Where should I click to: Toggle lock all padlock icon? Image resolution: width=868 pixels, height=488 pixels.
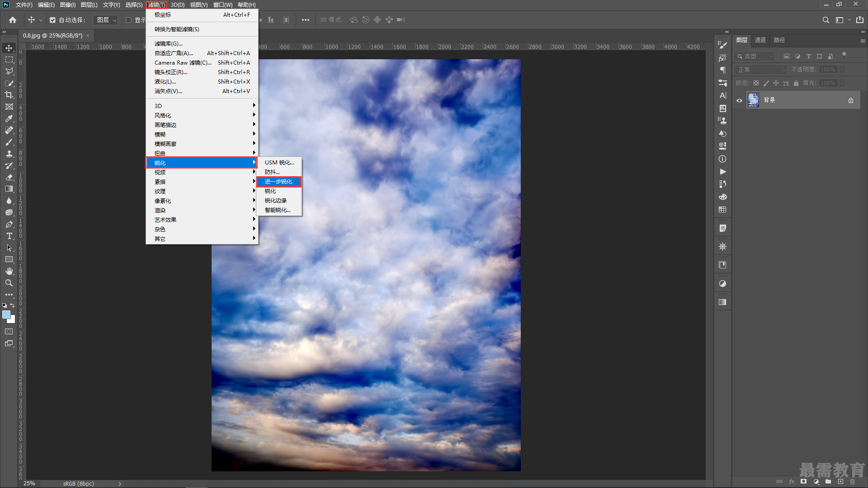tap(796, 83)
